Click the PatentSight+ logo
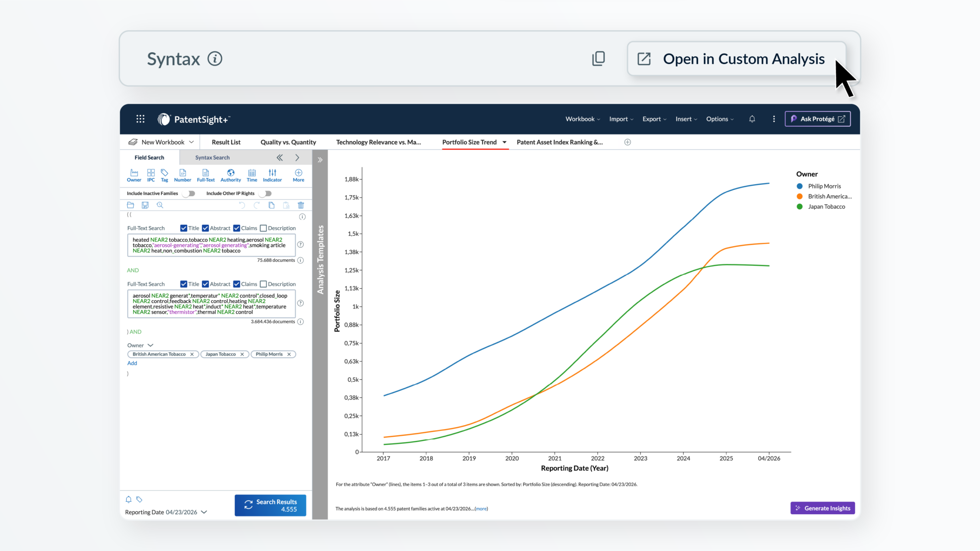The image size is (980, 551). 194,119
